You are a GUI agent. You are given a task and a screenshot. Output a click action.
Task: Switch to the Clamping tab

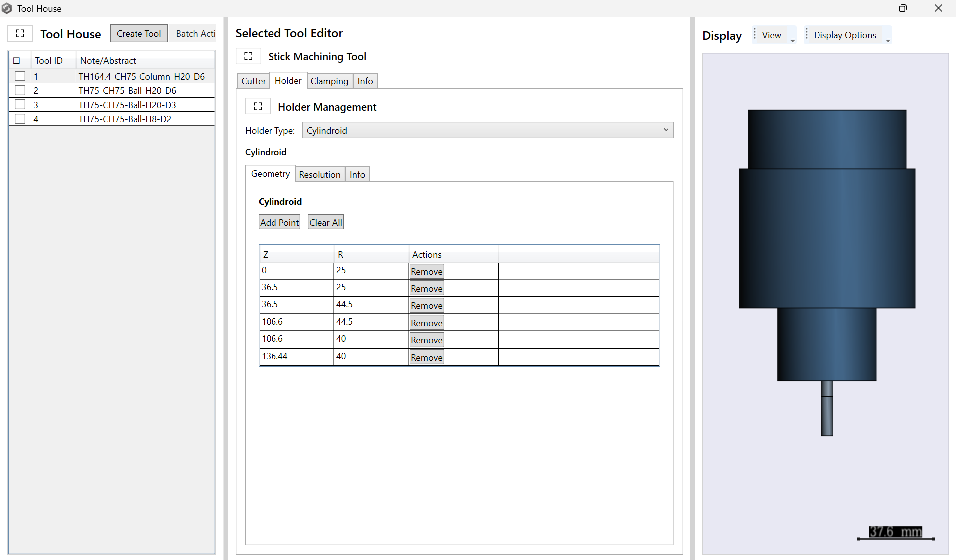tap(329, 81)
